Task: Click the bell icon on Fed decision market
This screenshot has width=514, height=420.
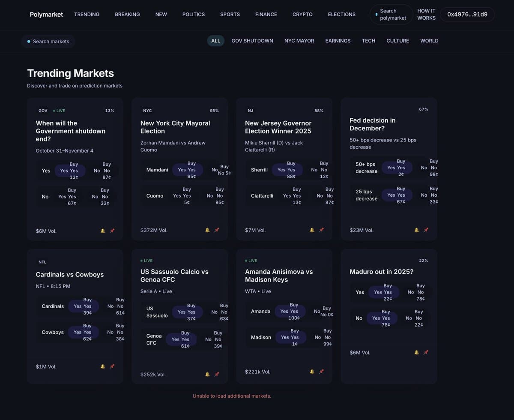Action: (416, 230)
